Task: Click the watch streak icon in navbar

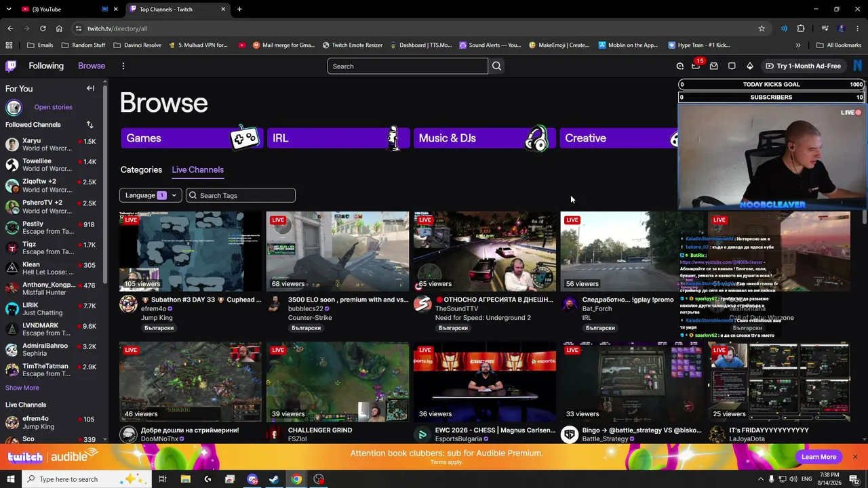Action: click(x=679, y=66)
